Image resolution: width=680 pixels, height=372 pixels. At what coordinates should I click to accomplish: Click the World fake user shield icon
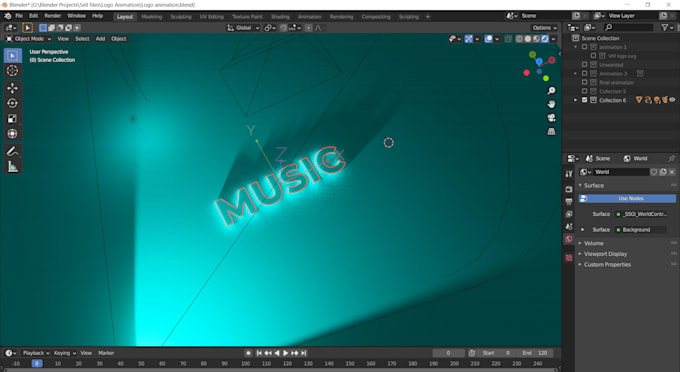point(654,172)
